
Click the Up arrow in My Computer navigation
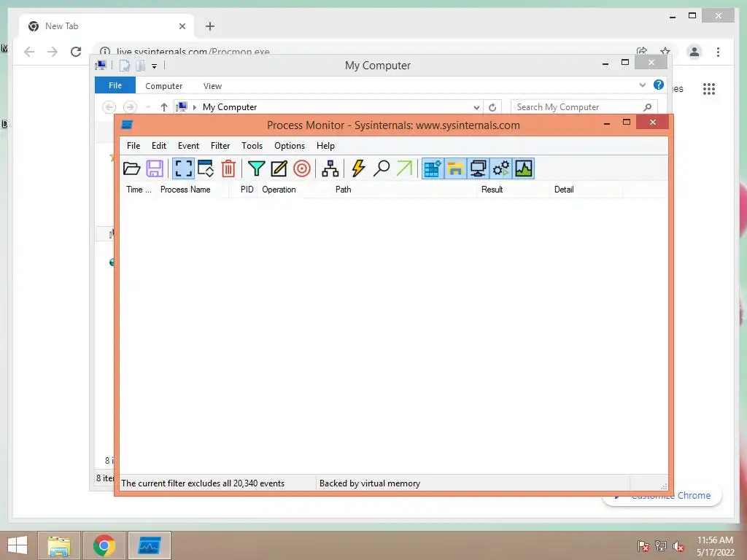(164, 107)
